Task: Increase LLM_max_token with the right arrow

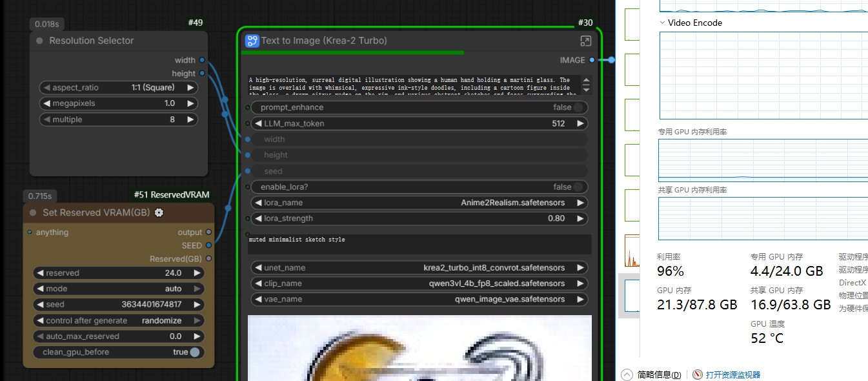Action: (580, 123)
